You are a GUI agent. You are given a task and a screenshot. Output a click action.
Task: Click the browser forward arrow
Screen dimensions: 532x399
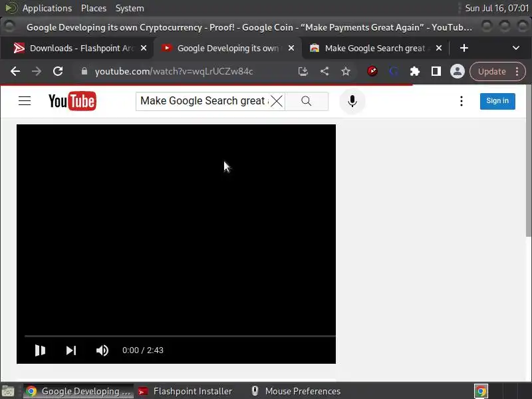click(37, 71)
